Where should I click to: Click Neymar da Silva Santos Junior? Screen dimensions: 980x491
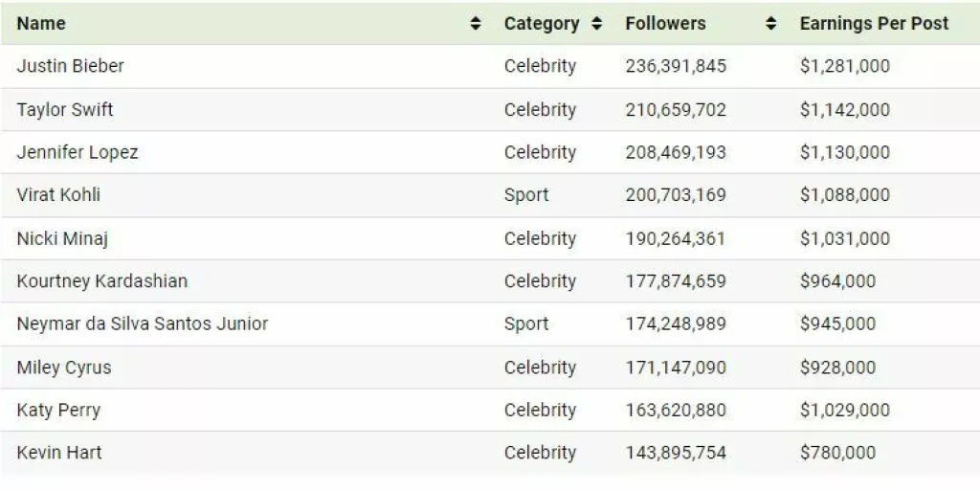142,324
